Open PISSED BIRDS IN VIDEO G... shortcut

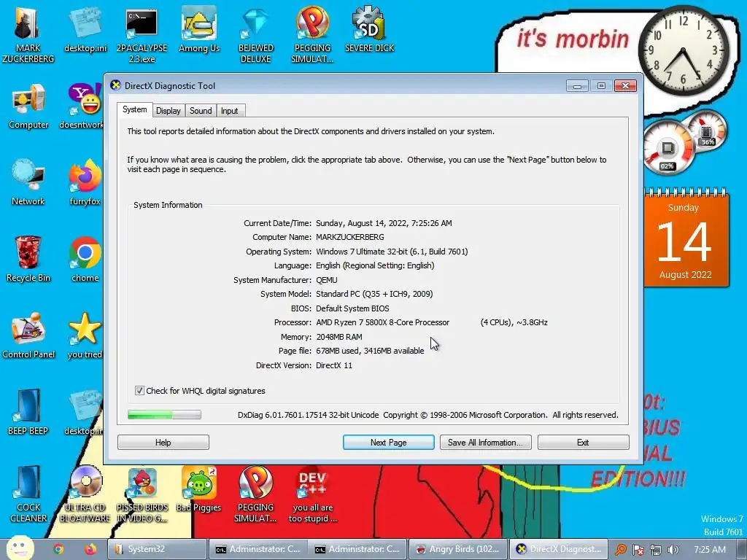click(x=142, y=494)
